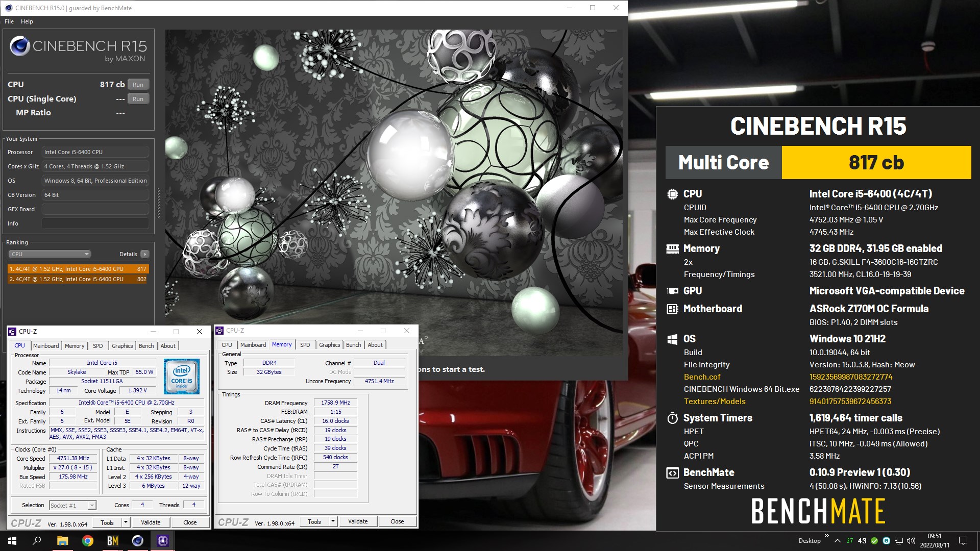Click the BenchMate Motherboard icon

pos(672,309)
